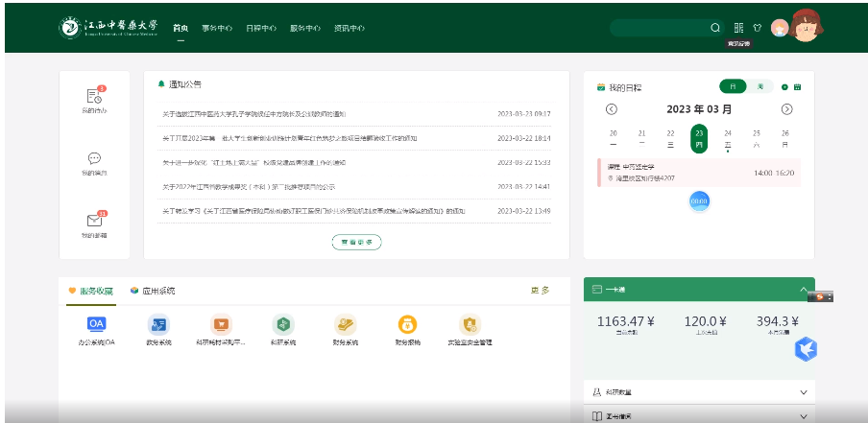Open the 我的待办 icon with badge 3

(x=95, y=96)
